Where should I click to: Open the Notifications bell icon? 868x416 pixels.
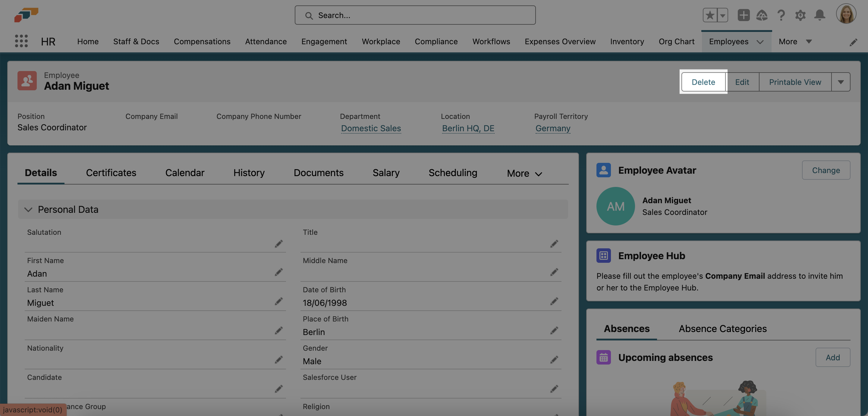pos(819,15)
